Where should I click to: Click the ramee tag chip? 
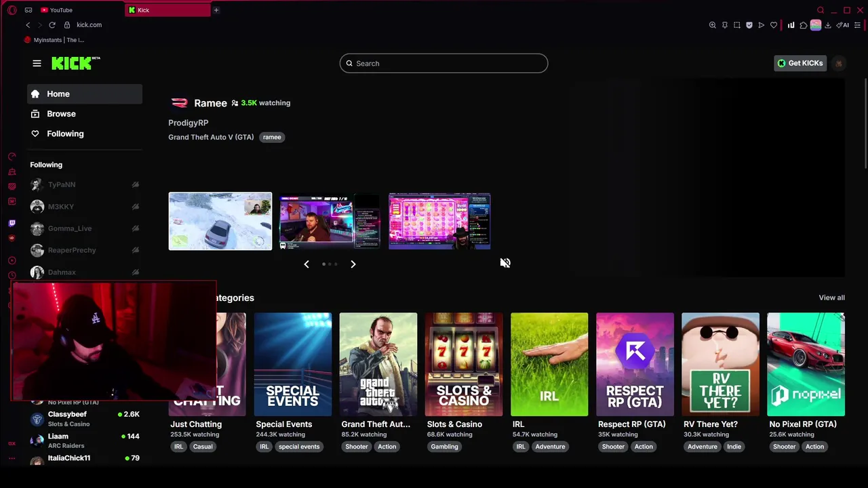coord(272,137)
